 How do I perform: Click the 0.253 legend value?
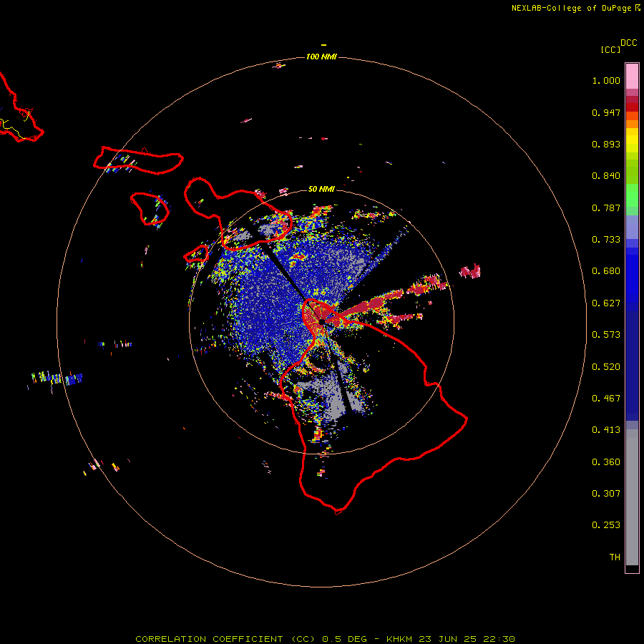coord(606,525)
